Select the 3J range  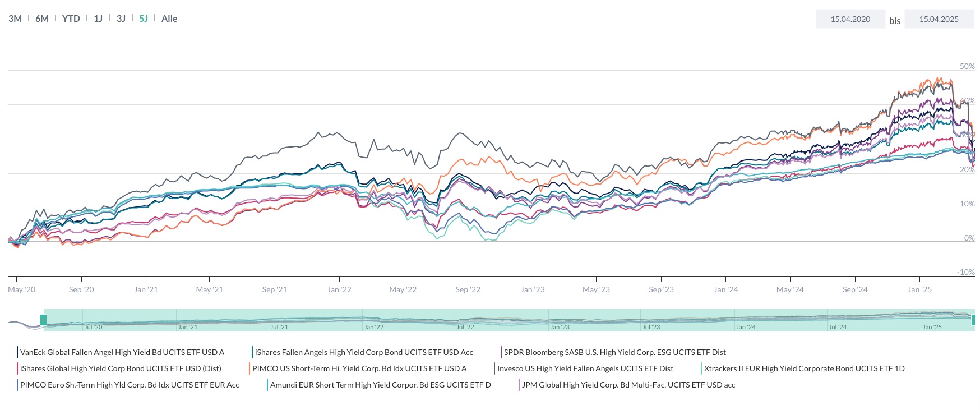(x=121, y=18)
